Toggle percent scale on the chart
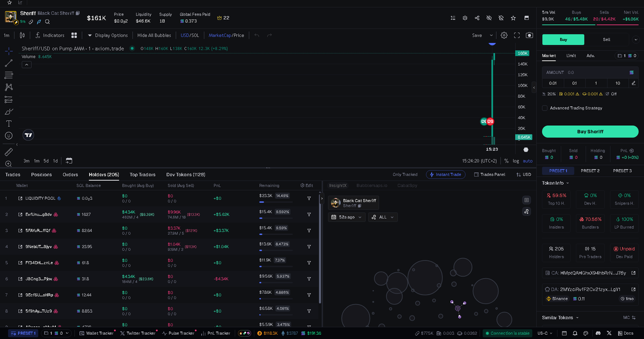Viewport: 644px width, 339px height. click(506, 161)
